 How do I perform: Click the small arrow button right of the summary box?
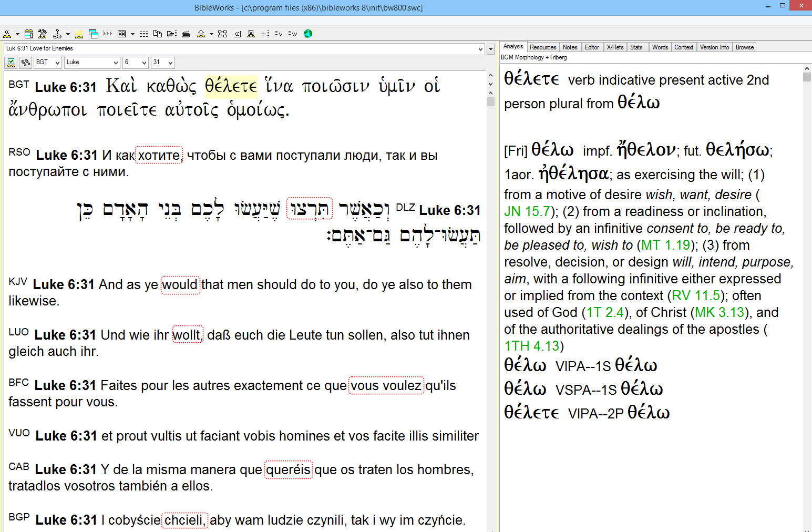490,49
